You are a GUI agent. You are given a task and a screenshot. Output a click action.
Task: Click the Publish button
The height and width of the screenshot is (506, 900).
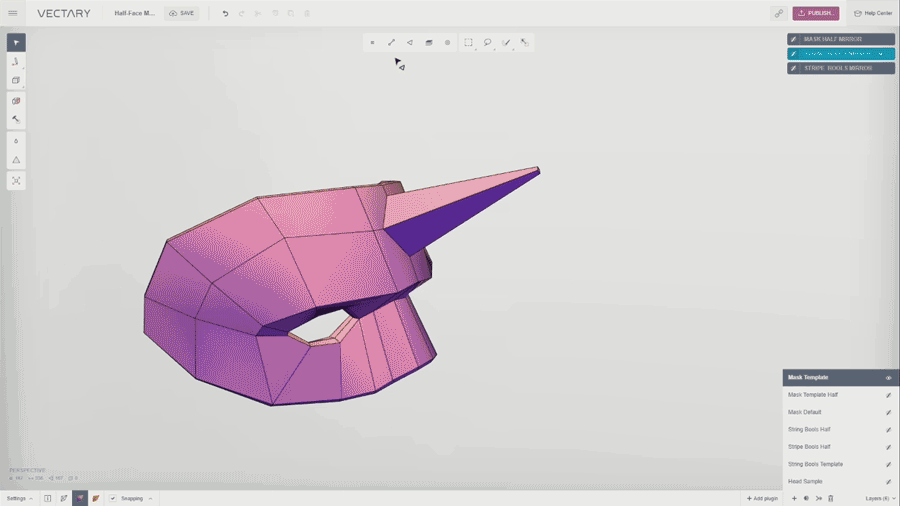coord(816,13)
